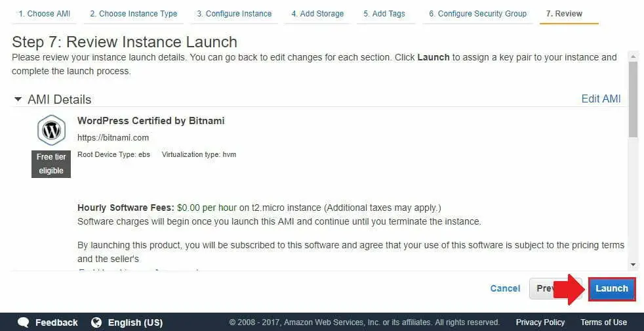This screenshot has height=331, width=644.
Task: Go to the 1. Choose AMI tab
Action: point(45,14)
